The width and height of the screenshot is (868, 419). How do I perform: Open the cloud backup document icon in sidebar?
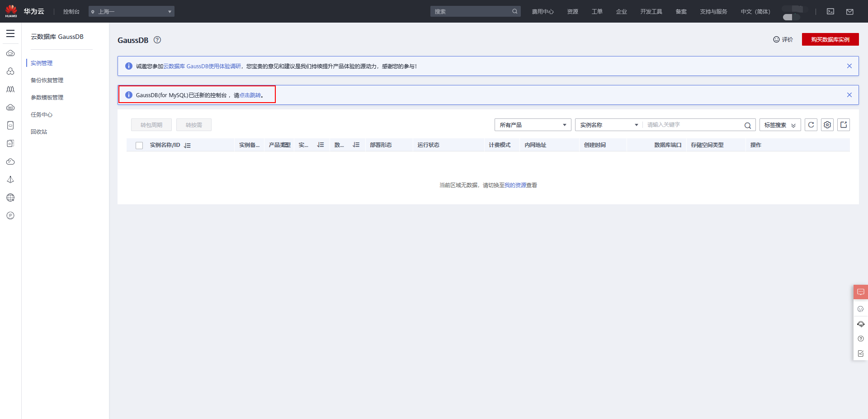coord(10,126)
